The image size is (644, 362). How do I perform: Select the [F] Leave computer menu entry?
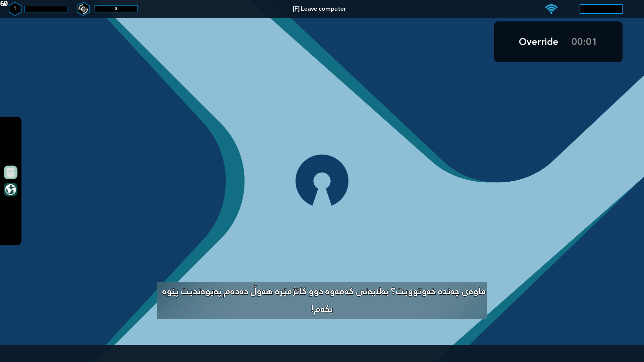tap(319, 9)
